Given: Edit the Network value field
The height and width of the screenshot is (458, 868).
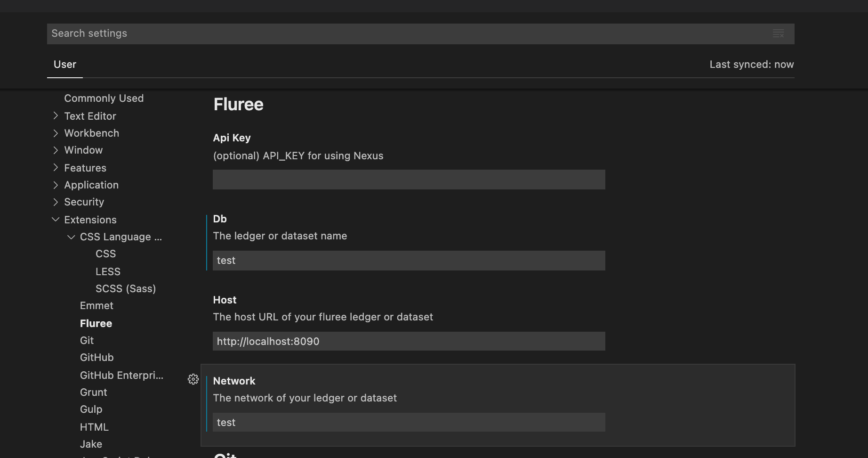Looking at the screenshot, I should point(409,422).
